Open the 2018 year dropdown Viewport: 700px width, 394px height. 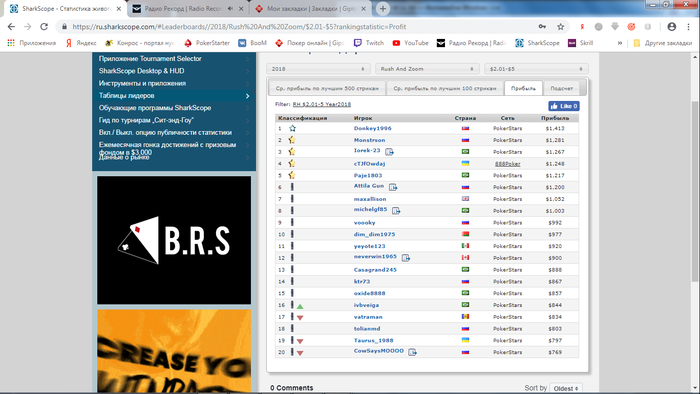[318, 69]
